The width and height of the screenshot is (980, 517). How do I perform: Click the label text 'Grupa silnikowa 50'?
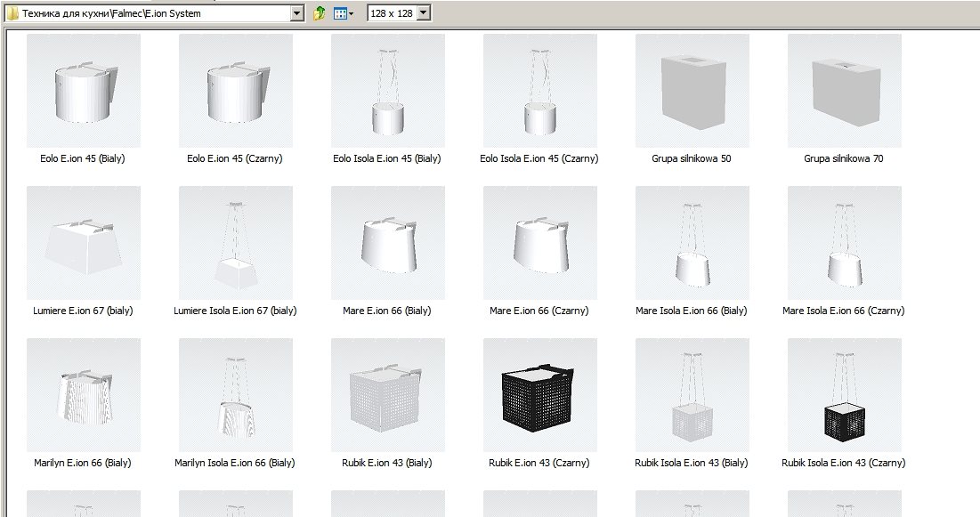(x=692, y=158)
